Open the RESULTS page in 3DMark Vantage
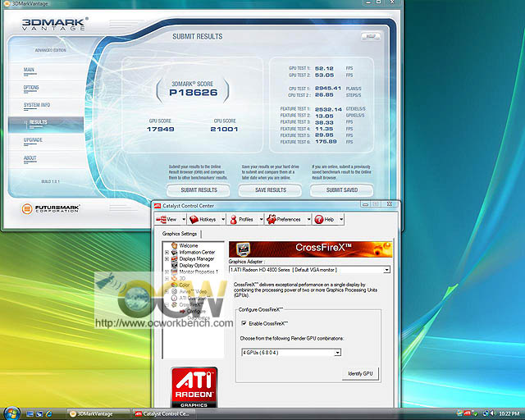The width and height of the screenshot is (525, 420). 46,125
